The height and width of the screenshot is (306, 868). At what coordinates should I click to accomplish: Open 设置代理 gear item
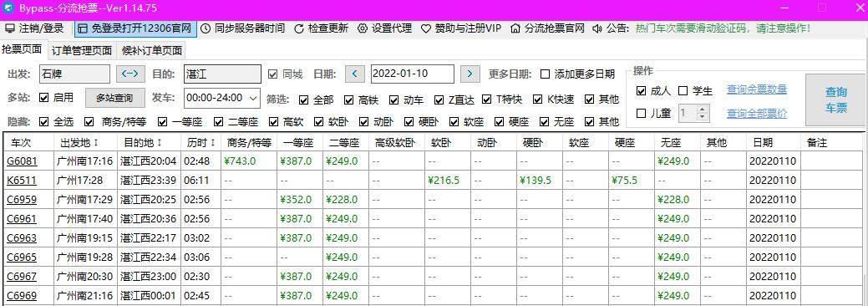(385, 28)
